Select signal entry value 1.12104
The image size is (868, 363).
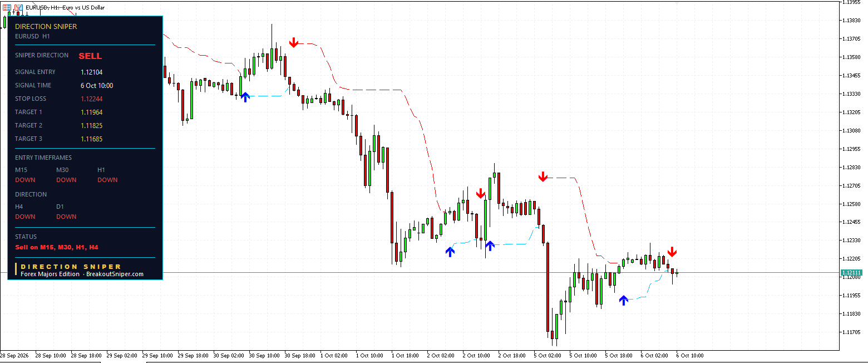coord(91,72)
